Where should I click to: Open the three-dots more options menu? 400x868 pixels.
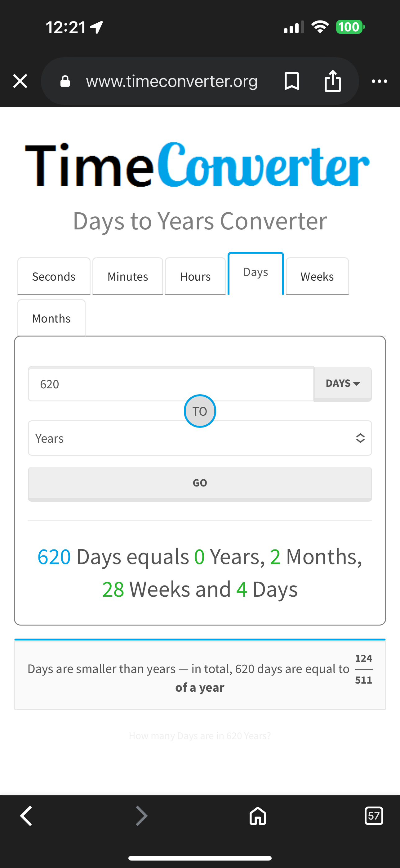click(x=379, y=81)
